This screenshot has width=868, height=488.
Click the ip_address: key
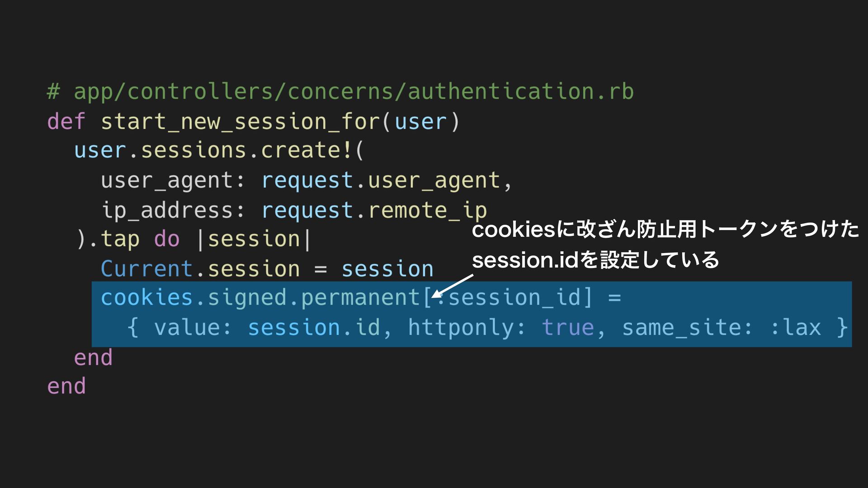click(173, 211)
